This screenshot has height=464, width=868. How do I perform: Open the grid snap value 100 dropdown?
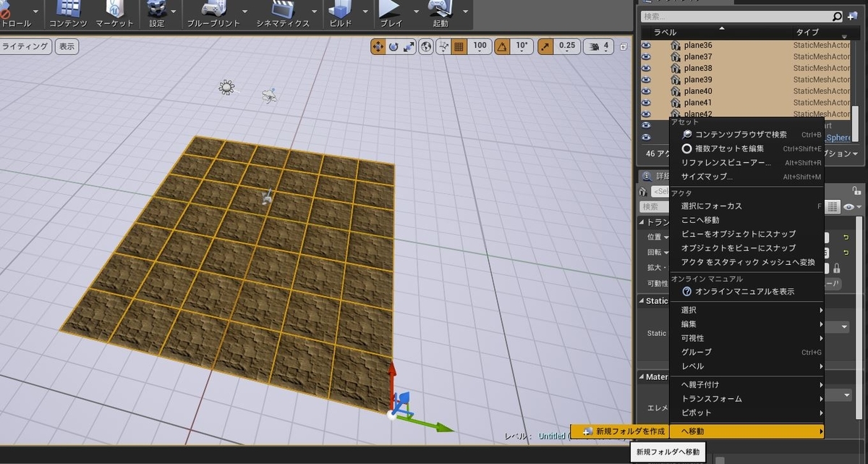[480, 46]
